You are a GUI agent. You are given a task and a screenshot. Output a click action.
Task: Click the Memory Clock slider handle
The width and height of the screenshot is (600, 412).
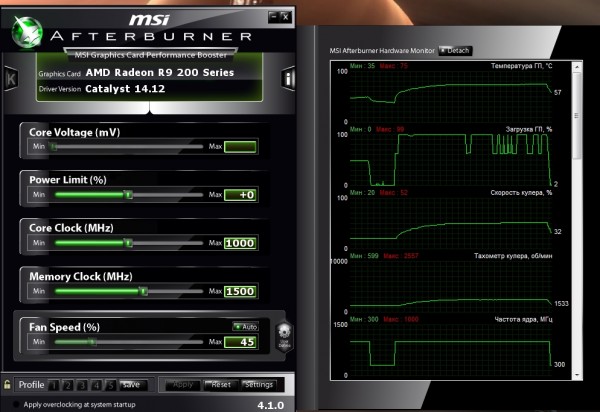point(143,291)
